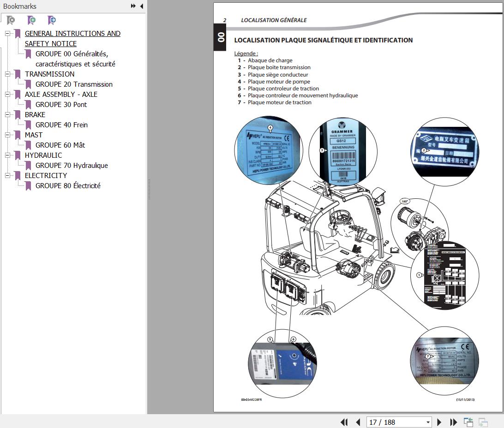Jump to the first page
The width and height of the screenshot is (504, 428).
pyautogui.click(x=344, y=422)
